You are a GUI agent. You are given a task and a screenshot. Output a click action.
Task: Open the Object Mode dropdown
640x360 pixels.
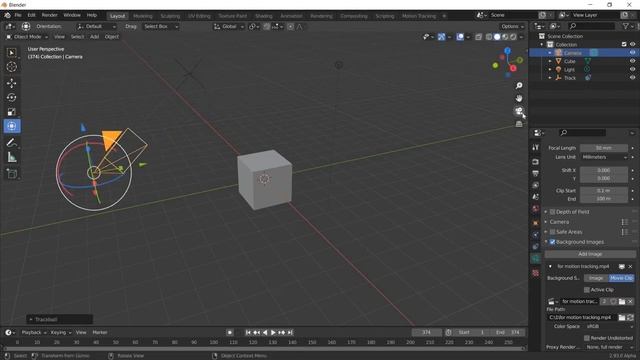click(x=27, y=37)
